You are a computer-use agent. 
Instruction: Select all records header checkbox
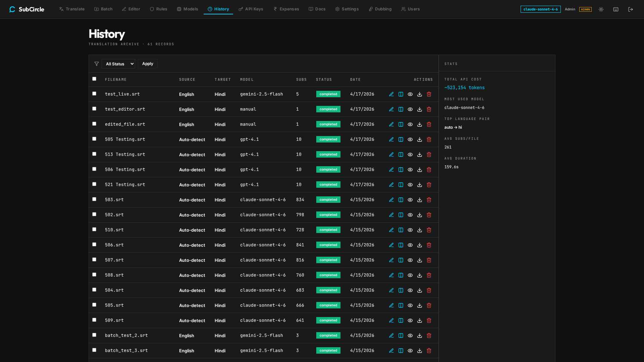point(94,79)
